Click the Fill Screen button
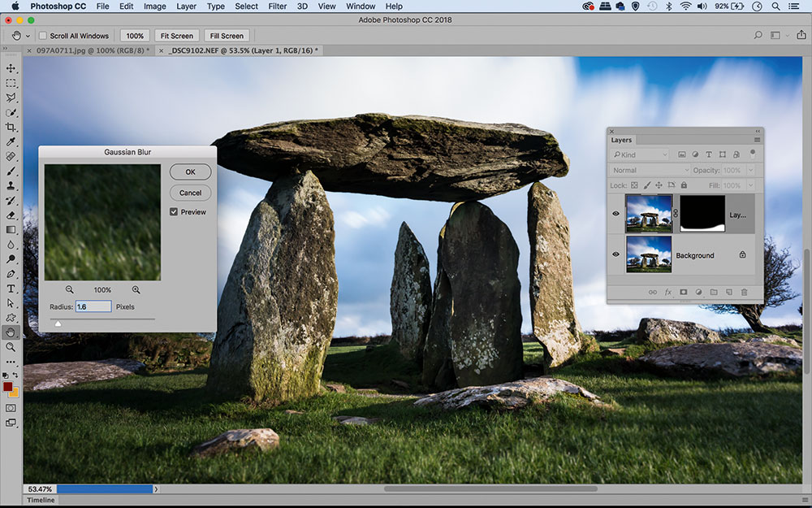 point(227,36)
